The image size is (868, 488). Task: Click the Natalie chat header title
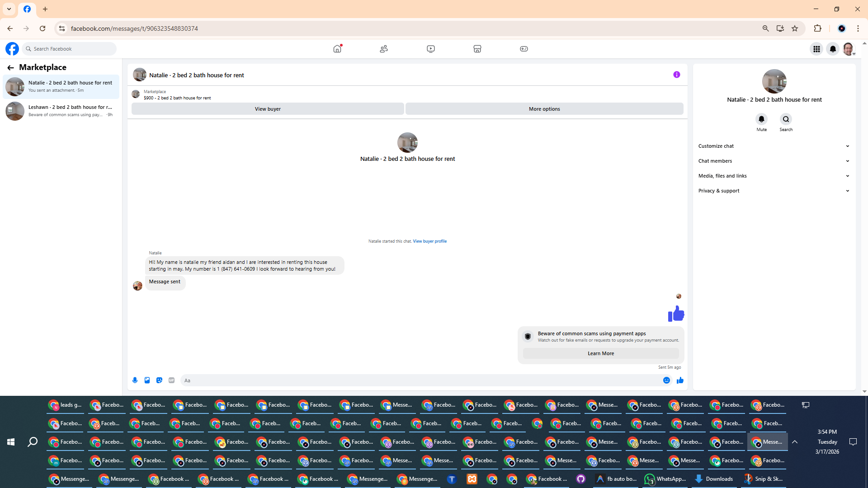[197, 75]
